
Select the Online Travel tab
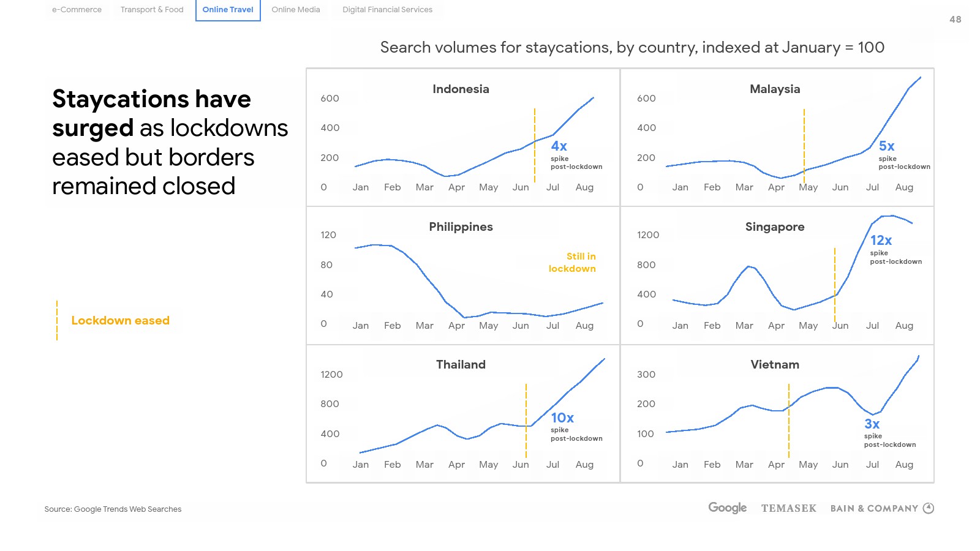[228, 10]
